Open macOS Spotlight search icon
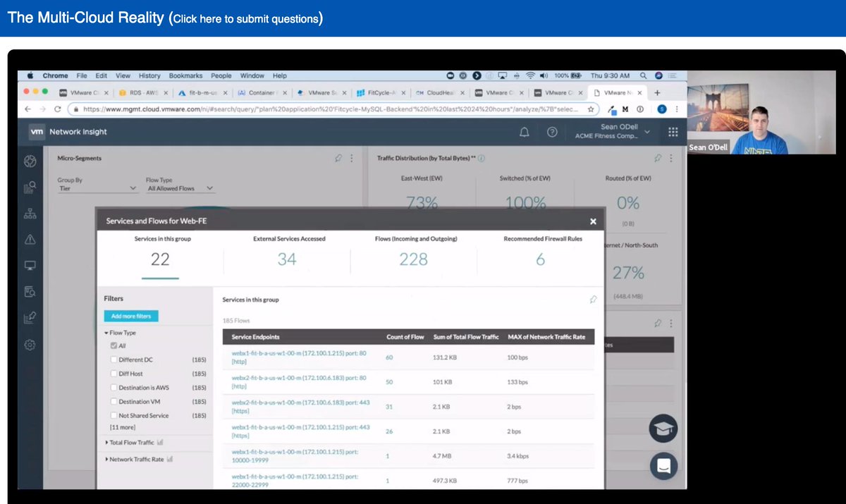 643,75
